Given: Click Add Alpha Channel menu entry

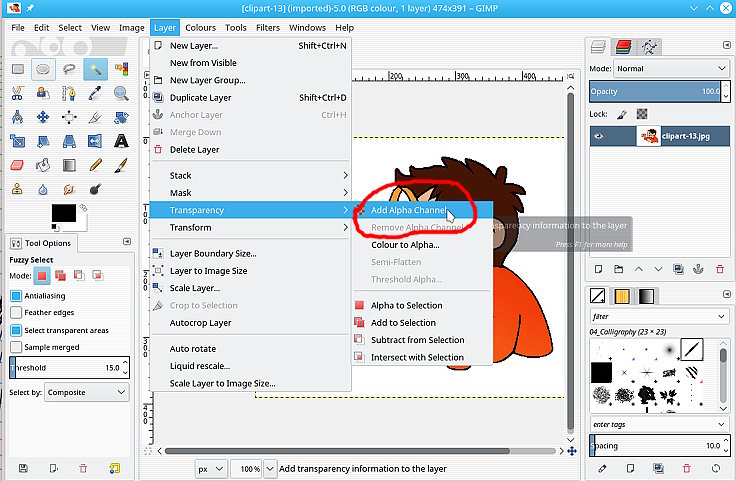Looking at the screenshot, I should [x=422, y=210].
